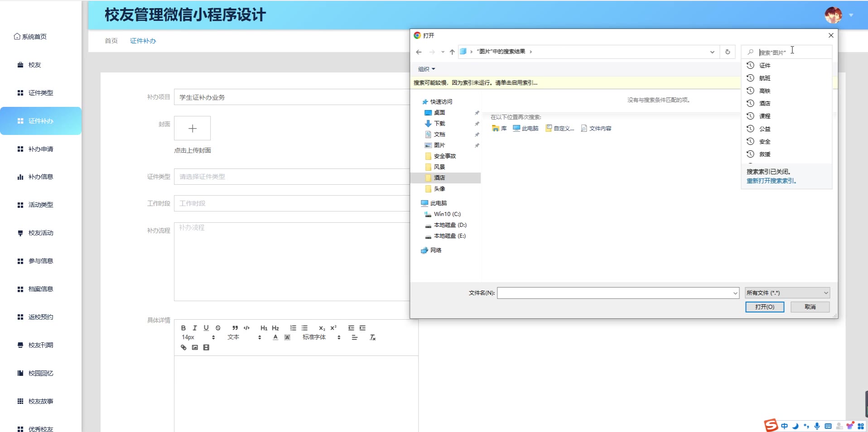Open the user avatar menu
Screen dimensions: 868x432
click(x=839, y=15)
